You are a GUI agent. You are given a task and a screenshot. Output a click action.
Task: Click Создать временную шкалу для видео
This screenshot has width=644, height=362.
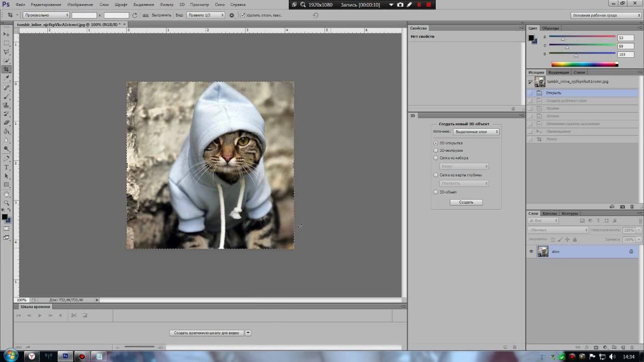206,333
